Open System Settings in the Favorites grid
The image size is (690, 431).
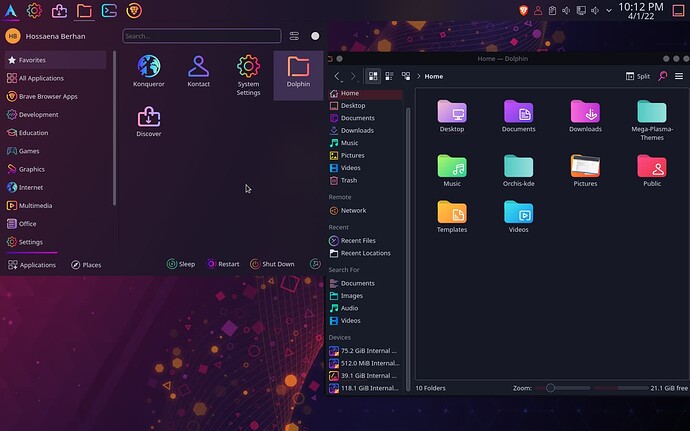[248, 75]
